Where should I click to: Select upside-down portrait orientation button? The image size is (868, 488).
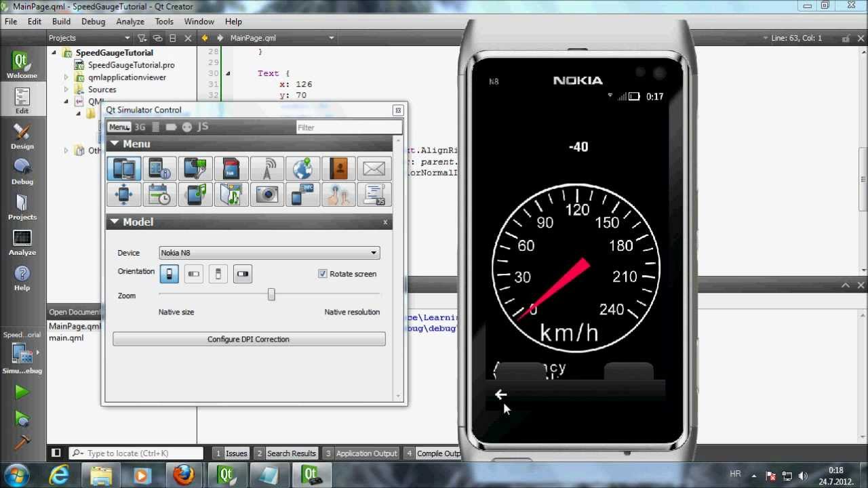(218, 274)
